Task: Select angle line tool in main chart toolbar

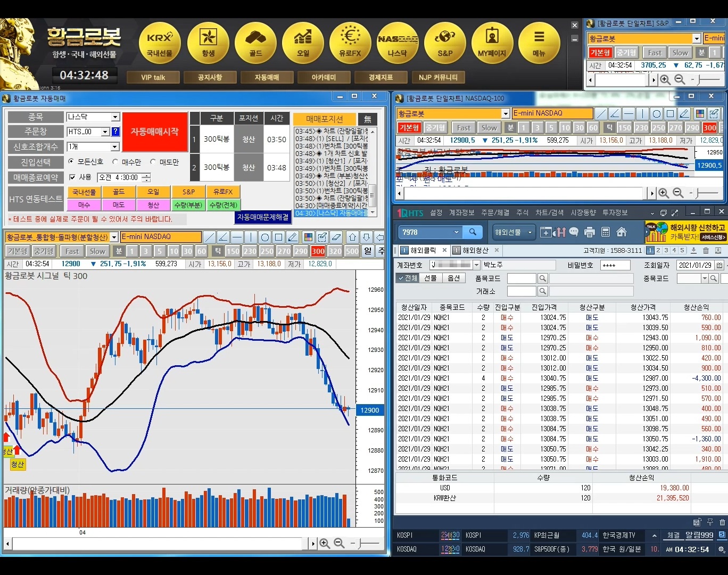Action: (x=224, y=237)
